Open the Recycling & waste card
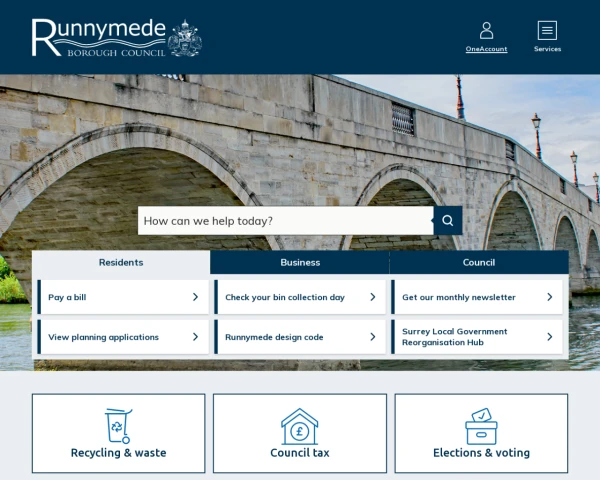This screenshot has height=480, width=600. pyautogui.click(x=119, y=433)
